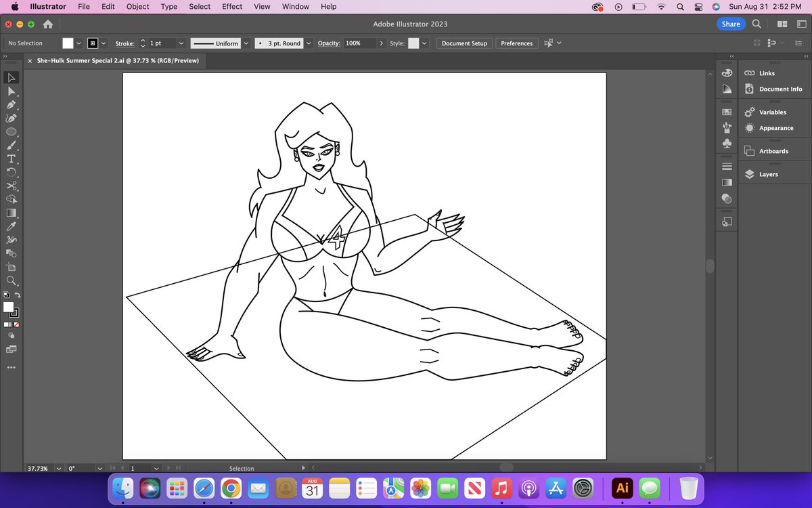The image size is (812, 508).
Task: Select the Scissors tool
Action: (x=11, y=186)
